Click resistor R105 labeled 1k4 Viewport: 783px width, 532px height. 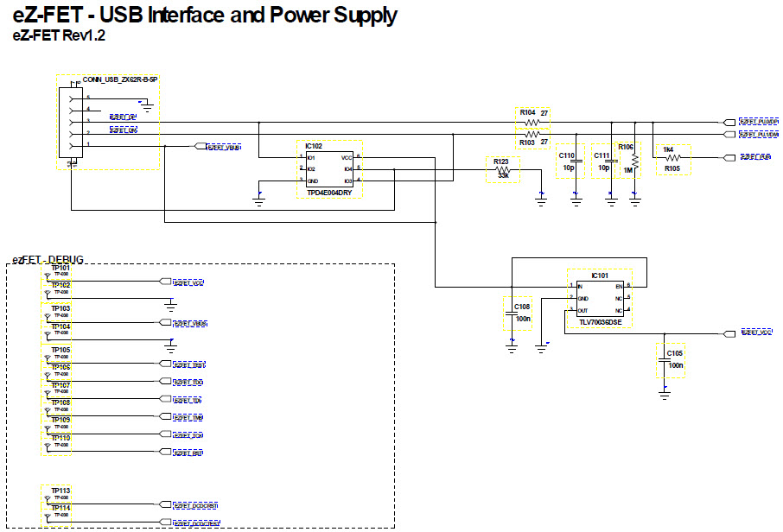(x=672, y=157)
